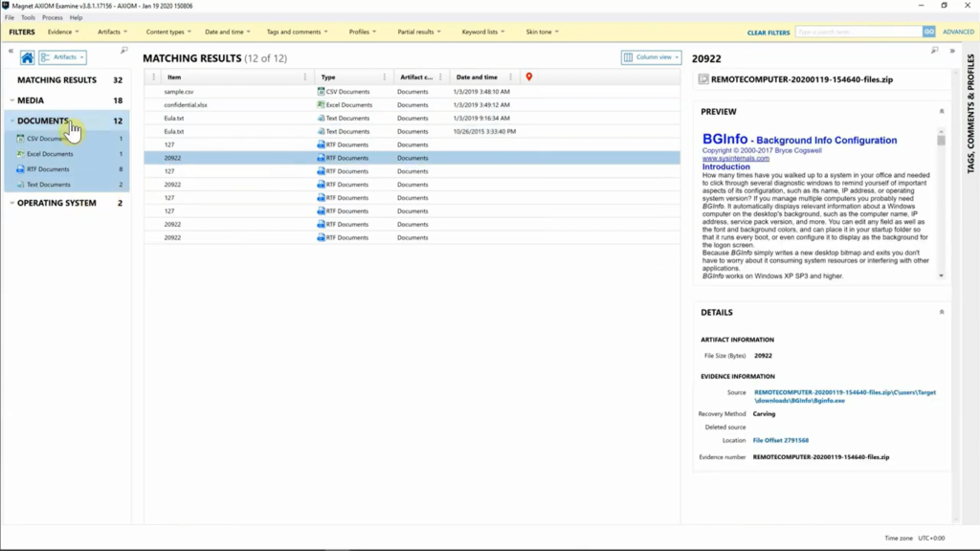Open the Profiles filter dropdown
This screenshot has width=980, height=551.
[363, 32]
